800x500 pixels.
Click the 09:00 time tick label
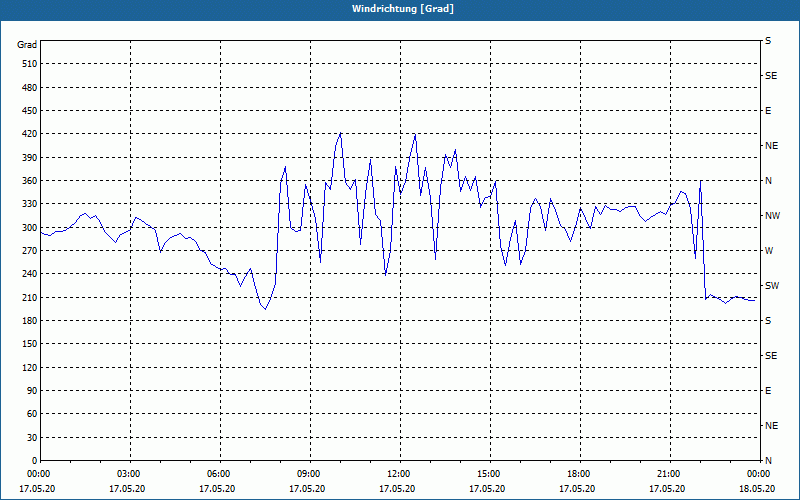308,474
